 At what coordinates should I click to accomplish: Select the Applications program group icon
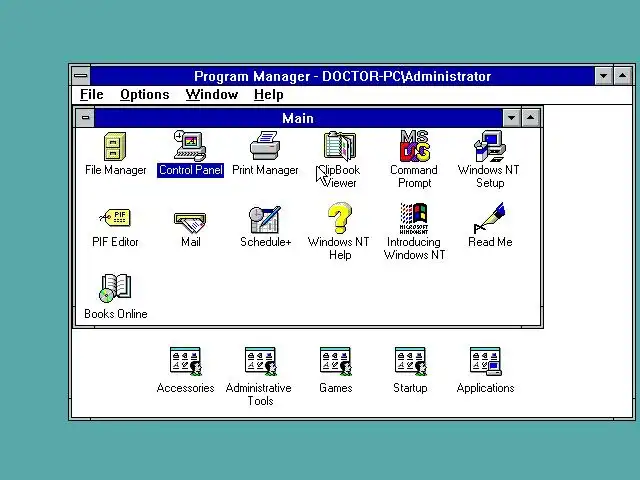485,362
